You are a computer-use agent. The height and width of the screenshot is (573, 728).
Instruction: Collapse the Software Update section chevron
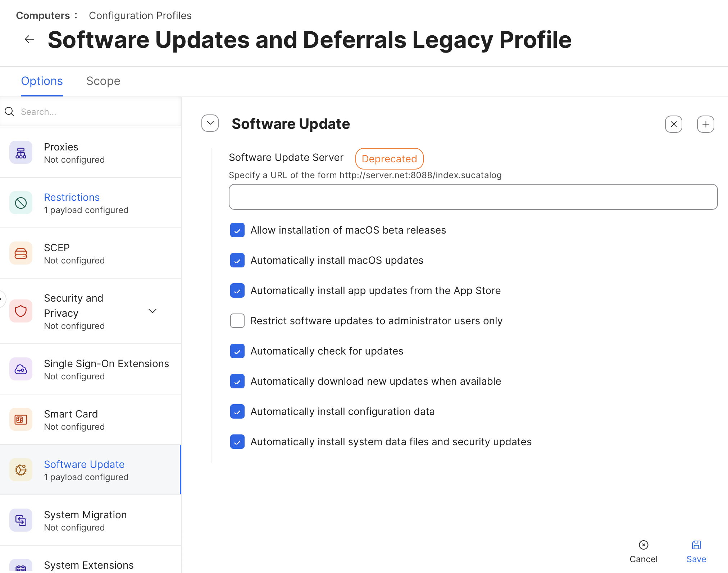pos(210,123)
